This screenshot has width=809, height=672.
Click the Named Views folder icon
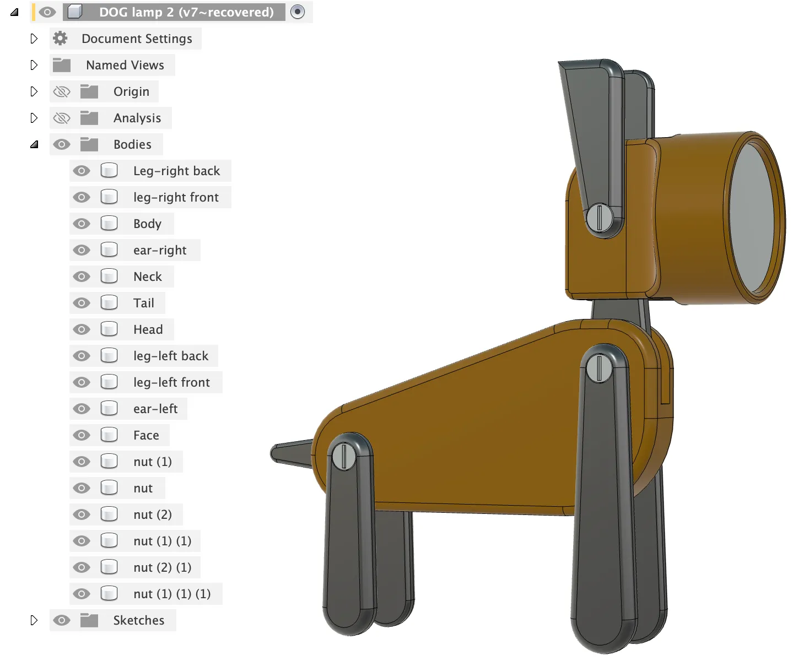[62, 64]
